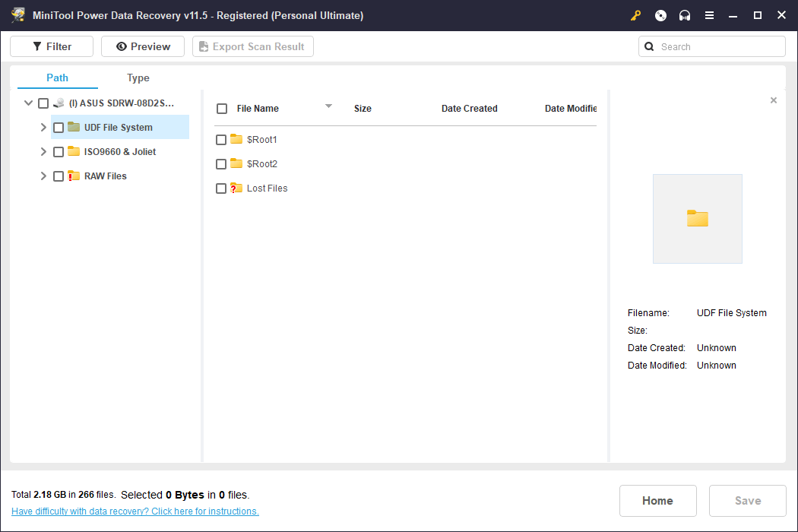Expand the UDF File System node
Image resolution: width=798 pixels, height=532 pixels.
(43, 127)
